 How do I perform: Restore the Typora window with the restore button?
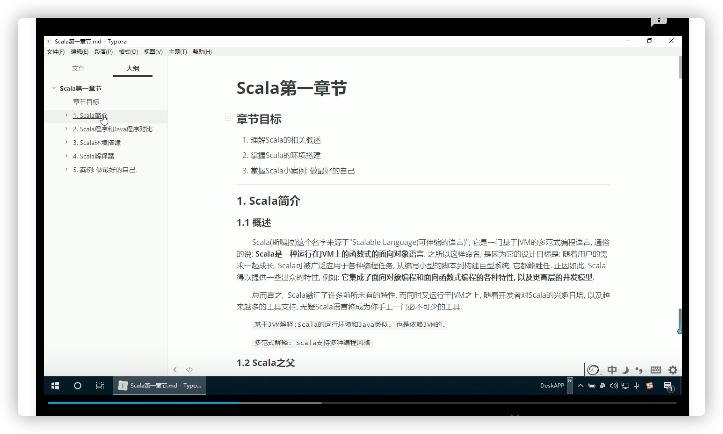[x=649, y=41]
